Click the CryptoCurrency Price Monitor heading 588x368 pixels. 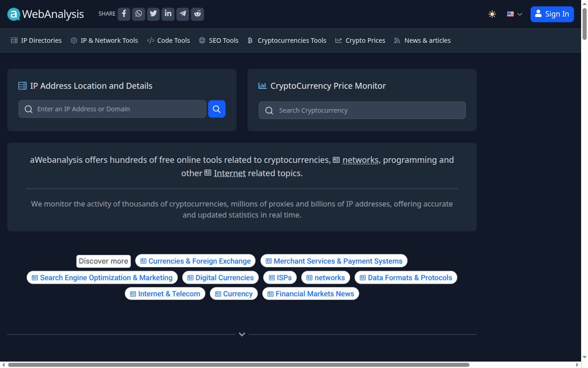[328, 86]
